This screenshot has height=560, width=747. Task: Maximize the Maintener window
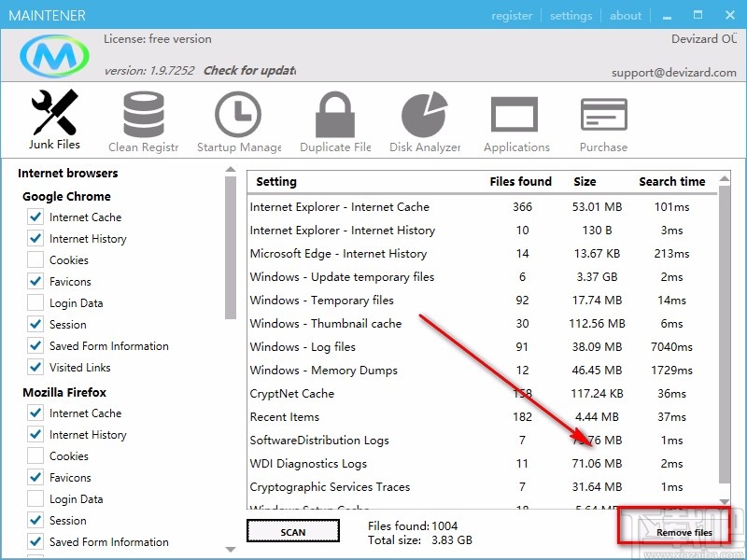(698, 15)
